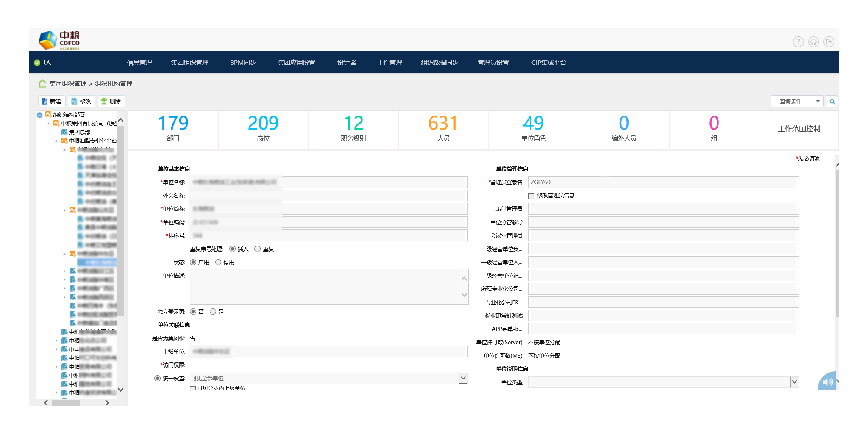Open the 单位类型 dropdown

point(663,382)
